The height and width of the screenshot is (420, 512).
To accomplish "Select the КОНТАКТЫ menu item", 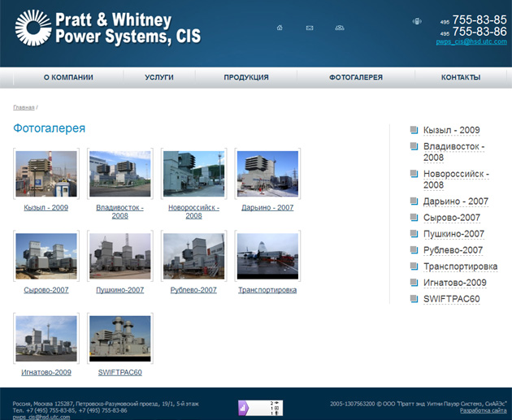I will [461, 78].
